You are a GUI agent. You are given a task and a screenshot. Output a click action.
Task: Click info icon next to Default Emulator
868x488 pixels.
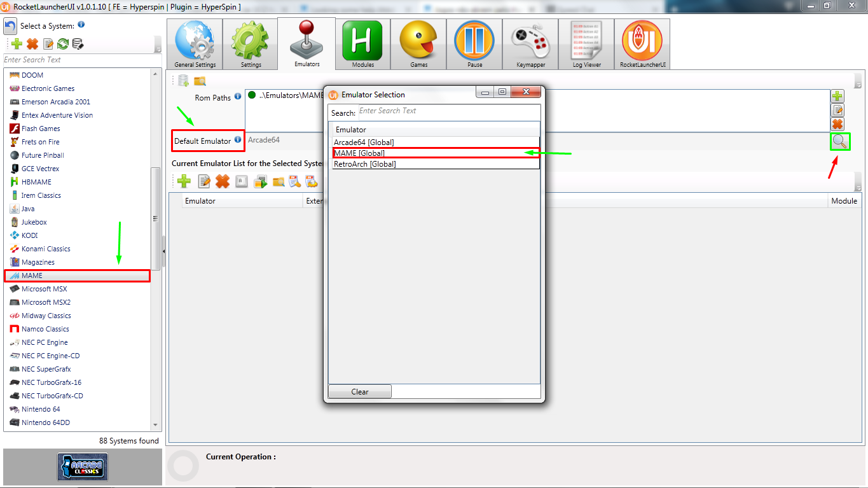pos(238,139)
